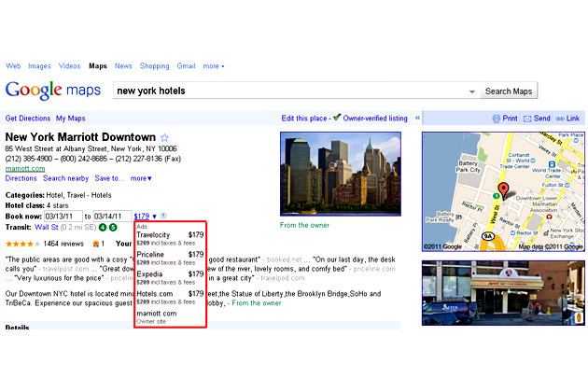Click the Wall St transit link
The width and height of the screenshot is (588, 392).
(46, 228)
